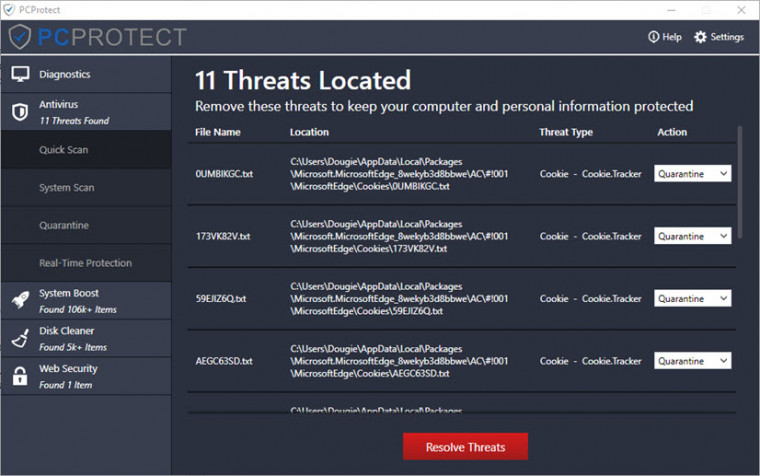Click the Action column header

pyautogui.click(x=672, y=132)
